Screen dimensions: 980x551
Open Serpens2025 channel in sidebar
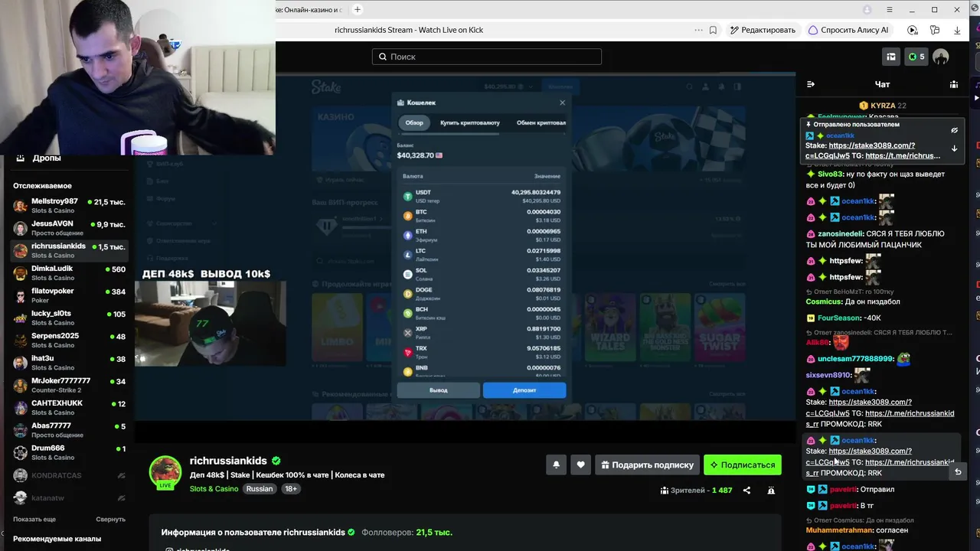click(x=69, y=341)
